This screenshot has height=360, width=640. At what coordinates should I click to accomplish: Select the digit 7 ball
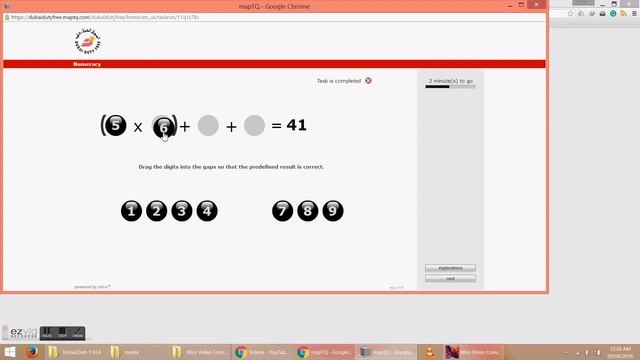[282, 211]
